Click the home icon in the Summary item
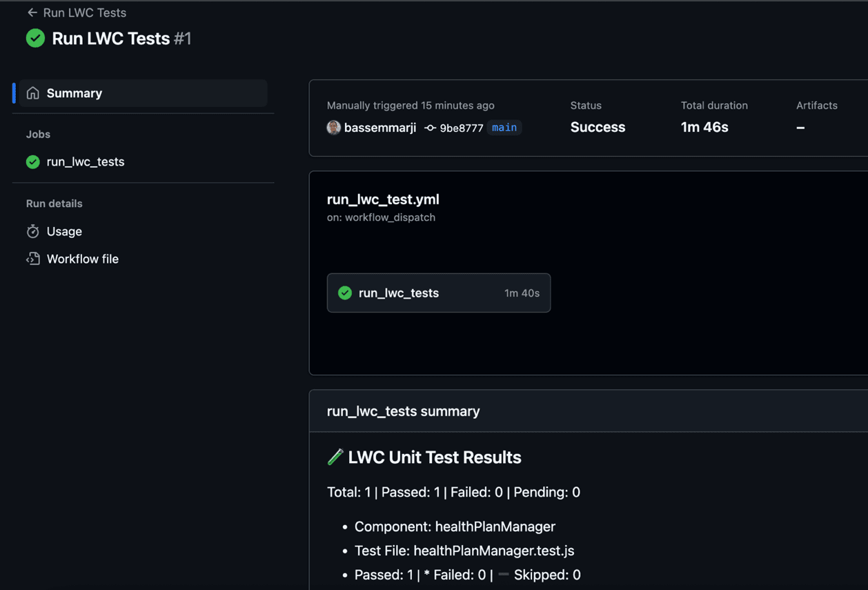Image resolution: width=868 pixels, height=590 pixels. [x=33, y=93]
